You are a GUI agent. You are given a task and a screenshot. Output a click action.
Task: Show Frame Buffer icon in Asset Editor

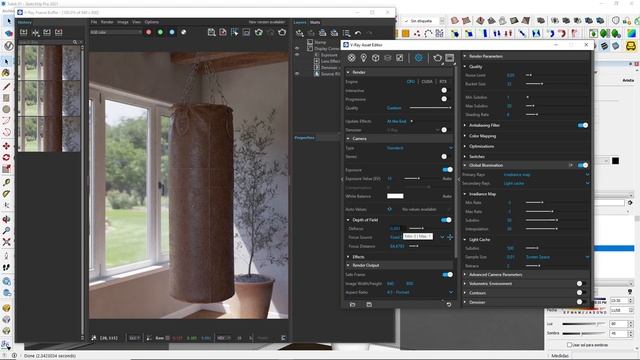(x=449, y=58)
